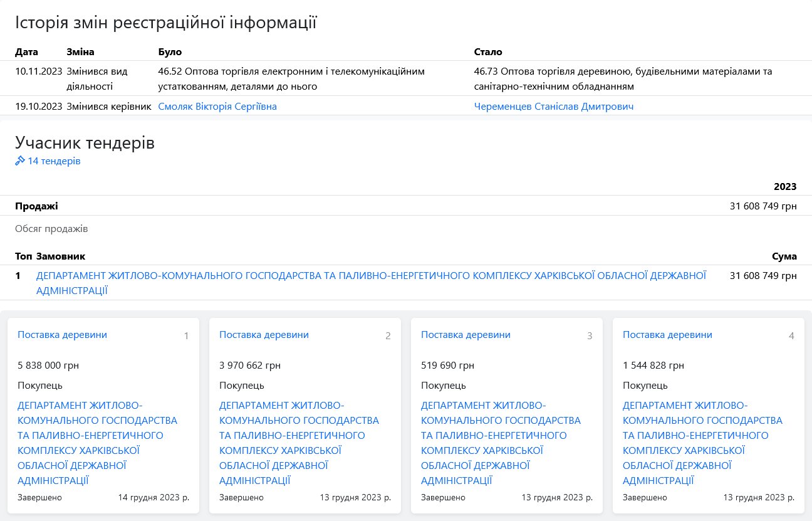The image size is (812, 521).
Task: Click the amount 3 970 662 грн
Action: 250,366
